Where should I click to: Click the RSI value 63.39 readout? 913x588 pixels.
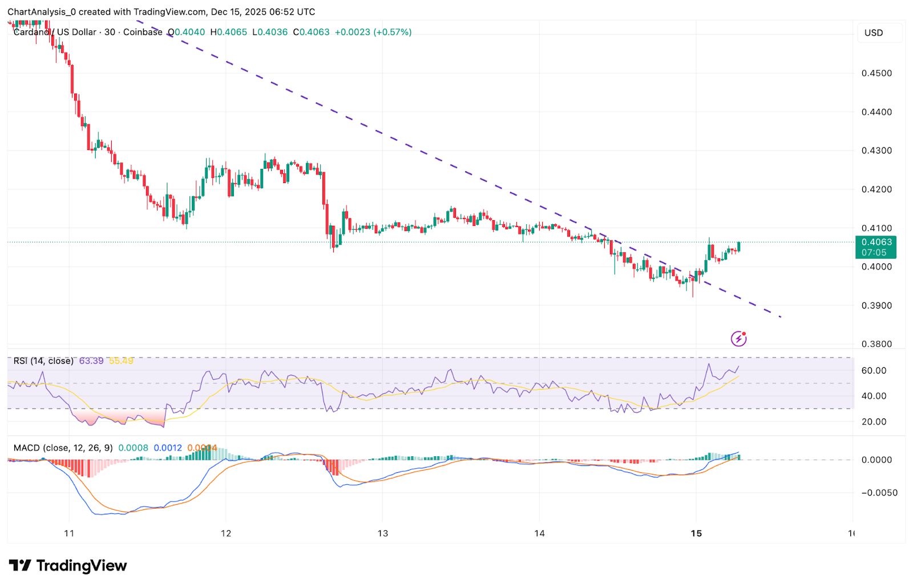[91, 360]
